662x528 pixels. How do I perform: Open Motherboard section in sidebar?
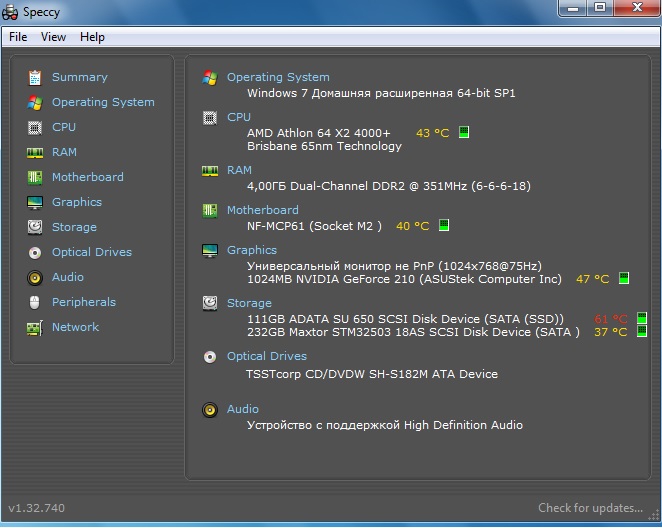[88, 177]
